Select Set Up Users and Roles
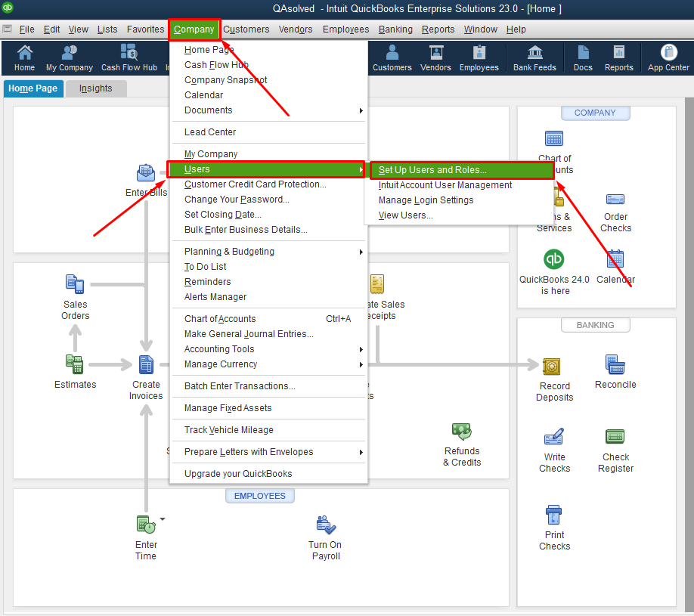The width and height of the screenshot is (694, 616). 432,170
